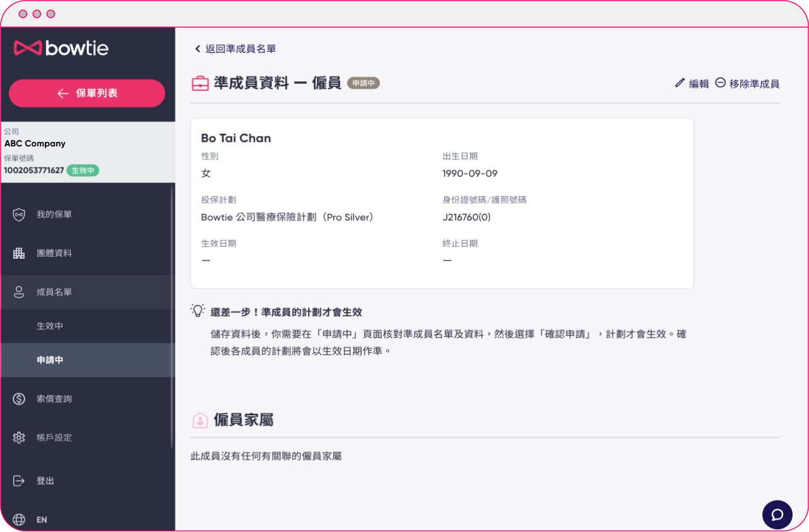Open 團體資料 via its building icon
The height and width of the screenshot is (532, 809).
20,253
